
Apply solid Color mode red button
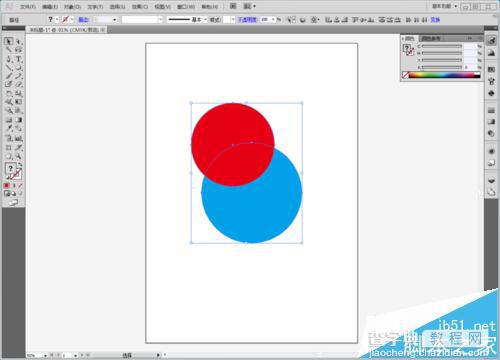(7, 185)
